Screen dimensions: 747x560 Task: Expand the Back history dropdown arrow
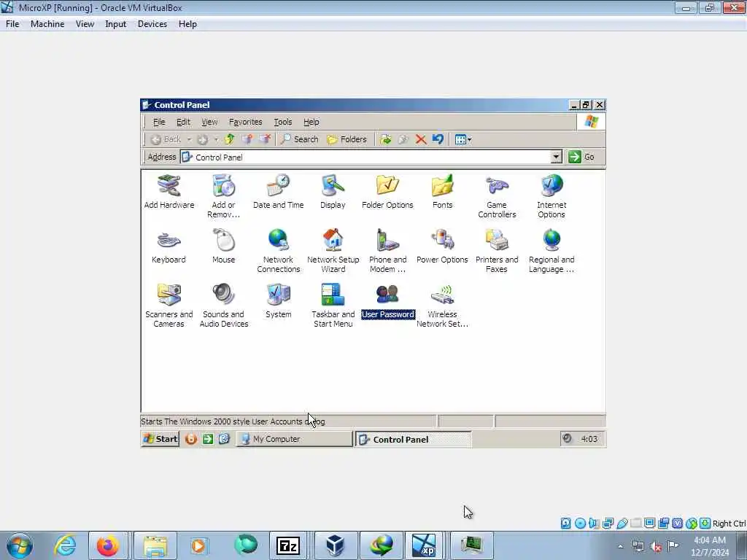click(189, 139)
